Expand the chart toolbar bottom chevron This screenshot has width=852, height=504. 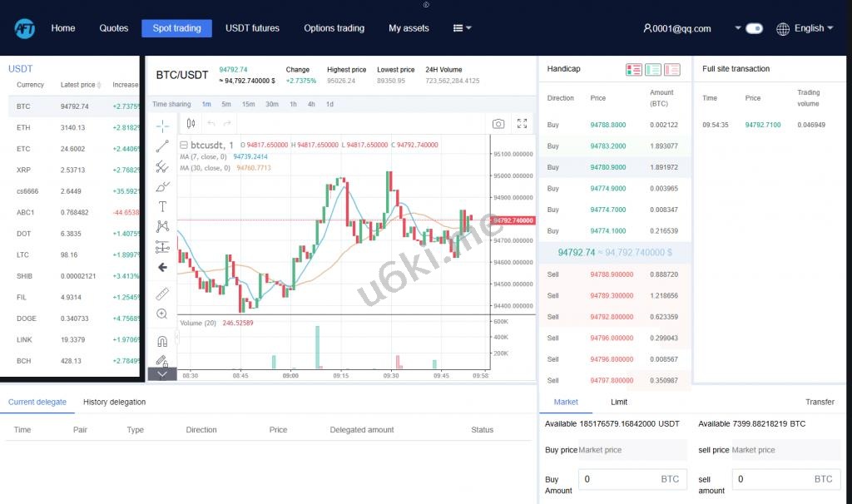(162, 374)
